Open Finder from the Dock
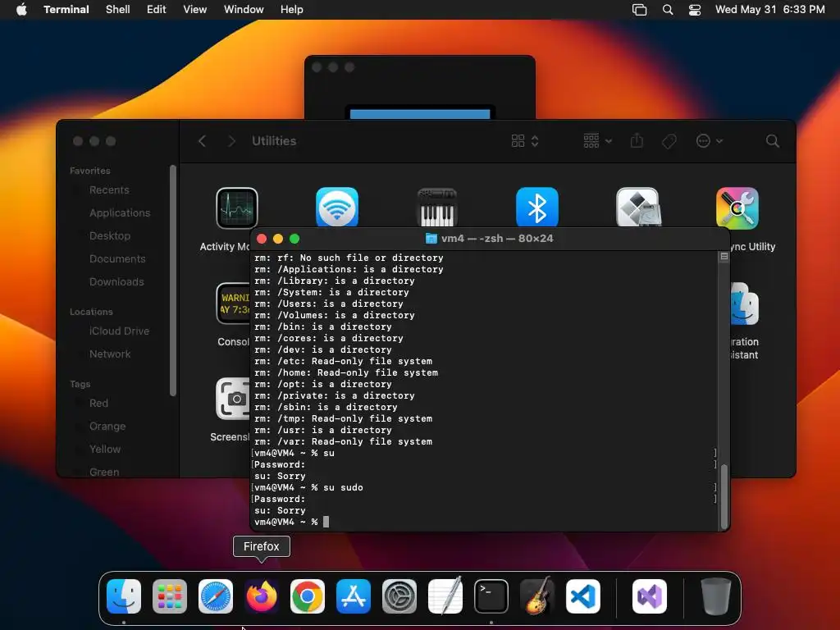The width and height of the screenshot is (840, 630). 124,596
